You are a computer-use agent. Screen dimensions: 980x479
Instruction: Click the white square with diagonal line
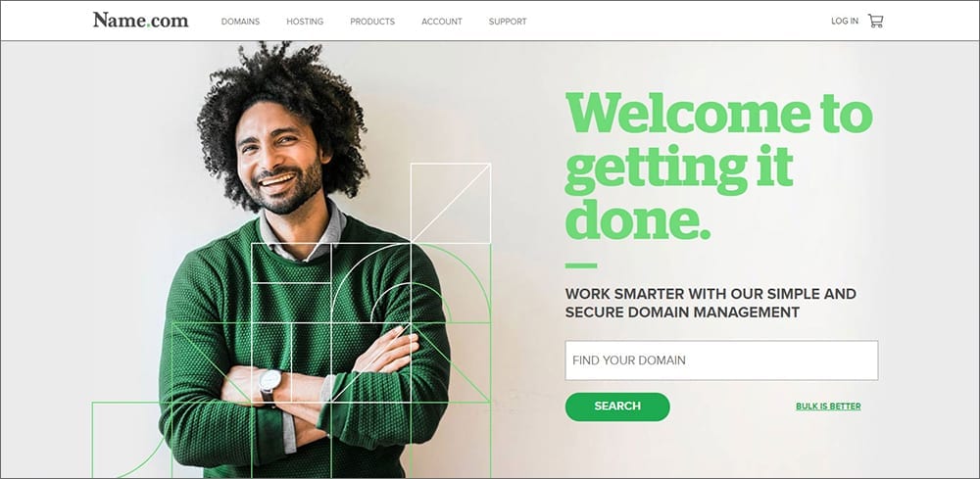coord(451,203)
